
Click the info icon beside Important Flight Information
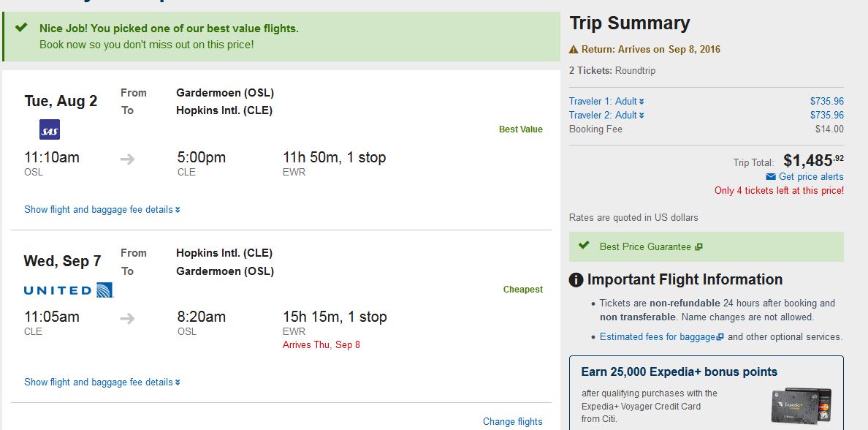576,280
